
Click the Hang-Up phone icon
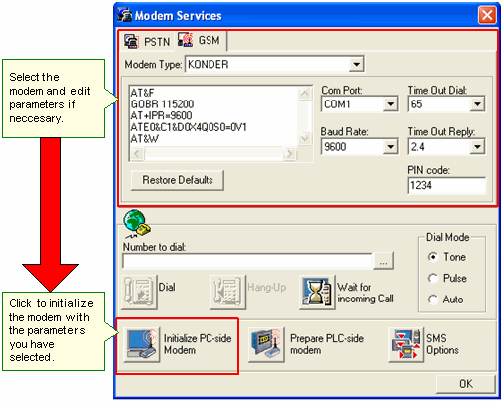(228, 292)
